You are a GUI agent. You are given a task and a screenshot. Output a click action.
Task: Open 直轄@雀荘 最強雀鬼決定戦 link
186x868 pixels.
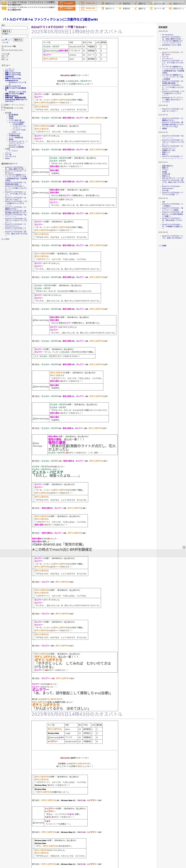coord(15,98)
